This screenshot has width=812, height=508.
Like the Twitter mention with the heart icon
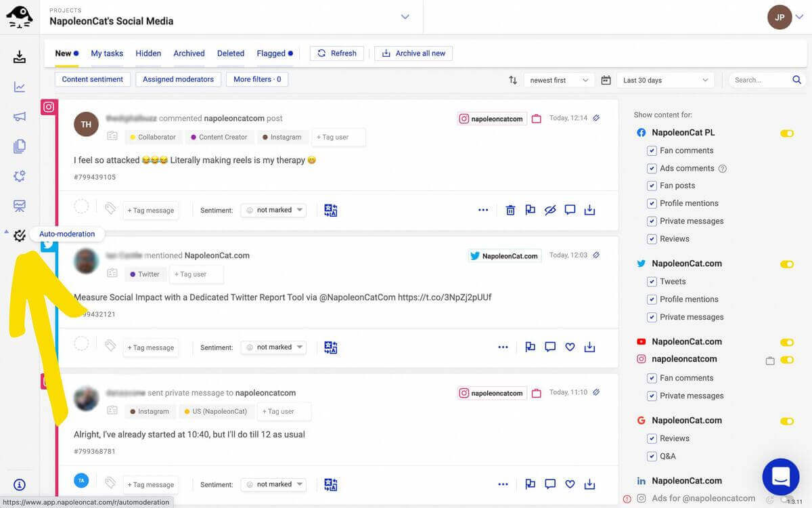[570, 347]
